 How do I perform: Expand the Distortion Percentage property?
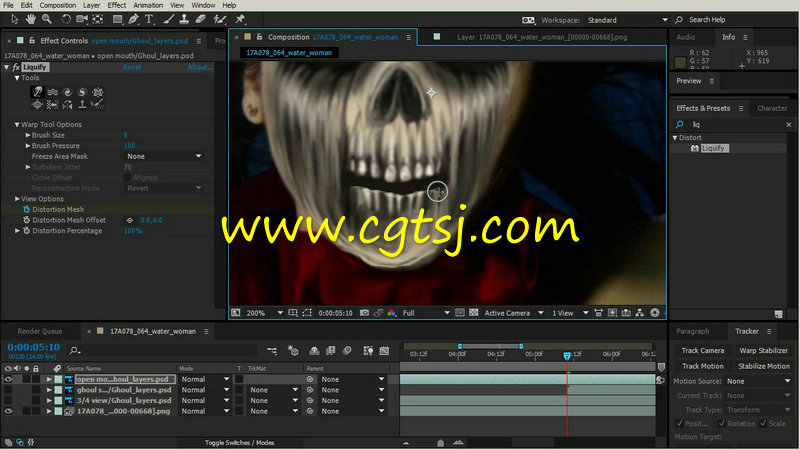[x=17, y=231]
